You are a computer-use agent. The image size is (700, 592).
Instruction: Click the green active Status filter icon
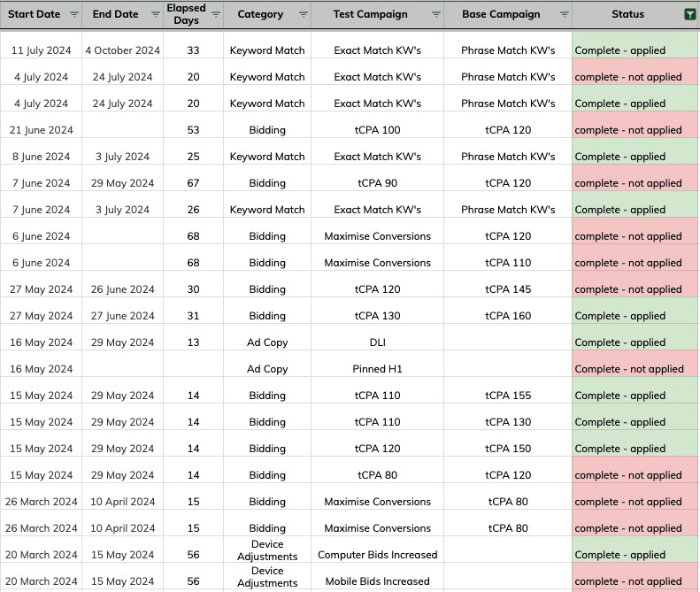(689, 14)
